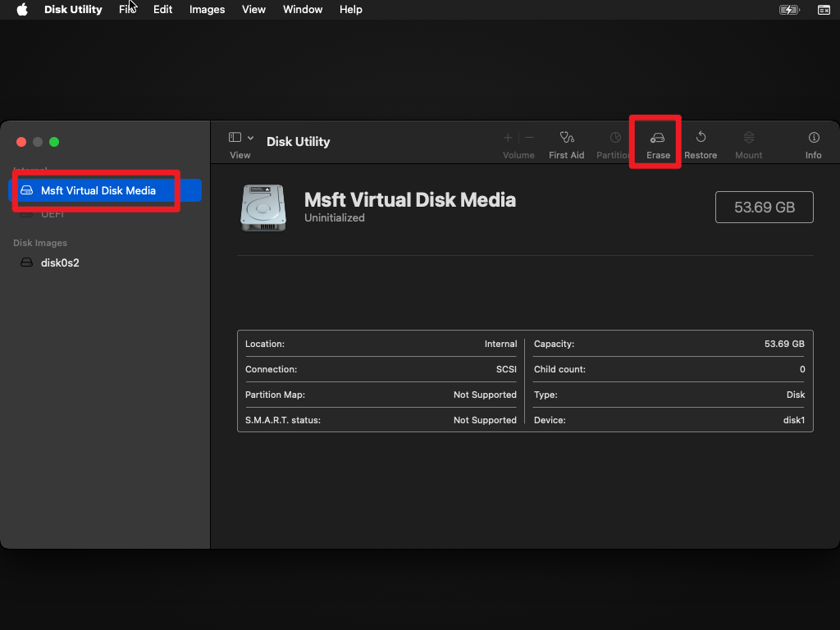840x630 pixels.
Task: Click the Uninitialized status text
Action: point(335,218)
